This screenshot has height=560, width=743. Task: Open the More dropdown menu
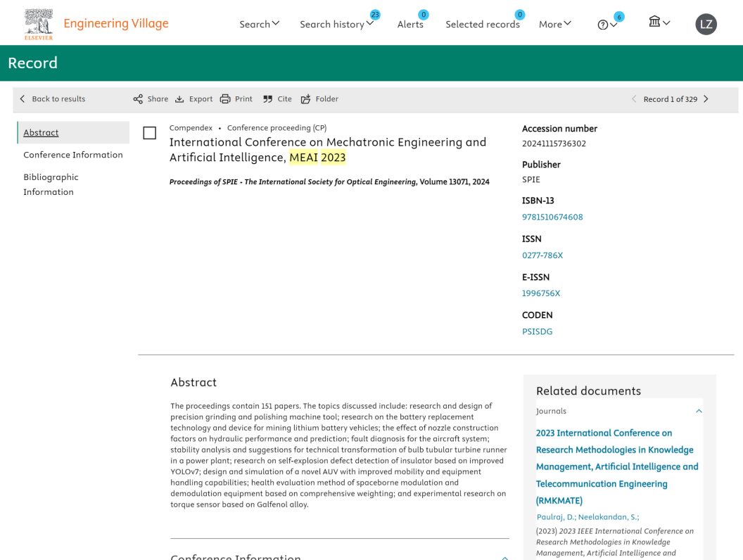tap(554, 24)
